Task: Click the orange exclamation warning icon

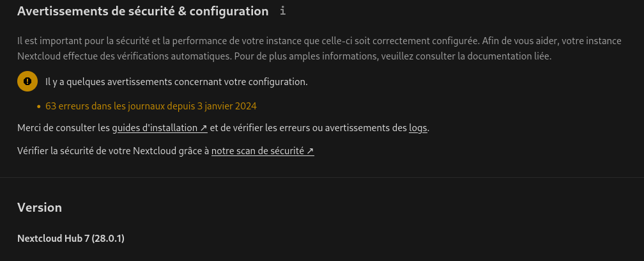Action: coord(27,81)
